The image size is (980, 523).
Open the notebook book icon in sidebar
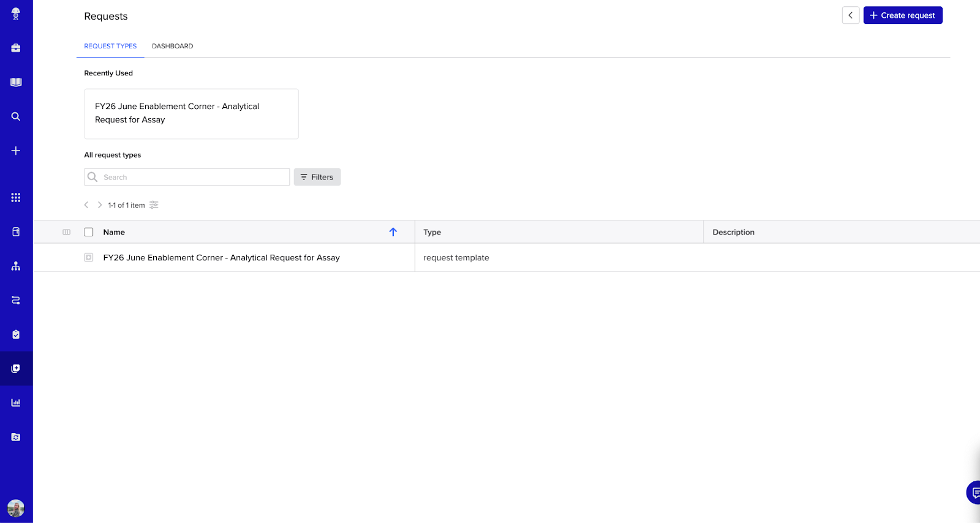tap(16, 82)
